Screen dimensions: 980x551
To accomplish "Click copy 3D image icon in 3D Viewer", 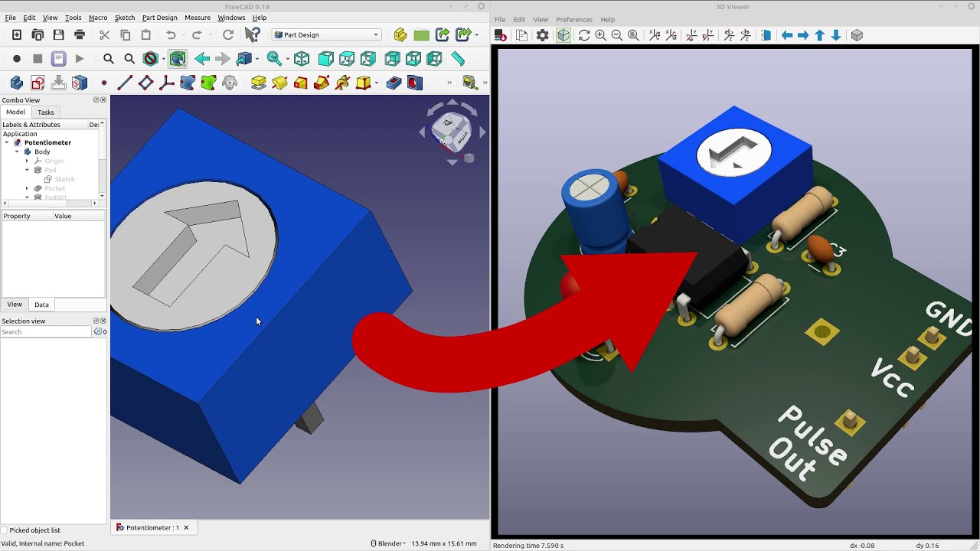I will click(x=522, y=35).
